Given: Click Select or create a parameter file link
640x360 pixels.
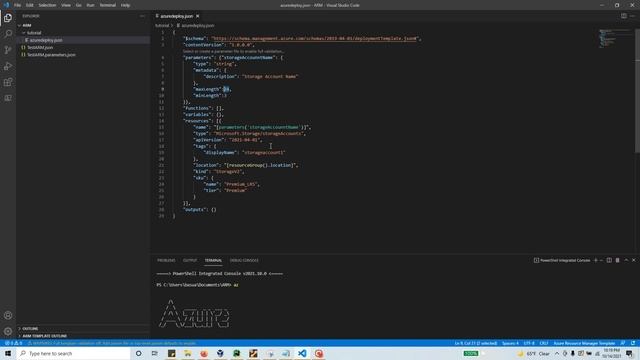Looking at the screenshot, I should point(233,51).
